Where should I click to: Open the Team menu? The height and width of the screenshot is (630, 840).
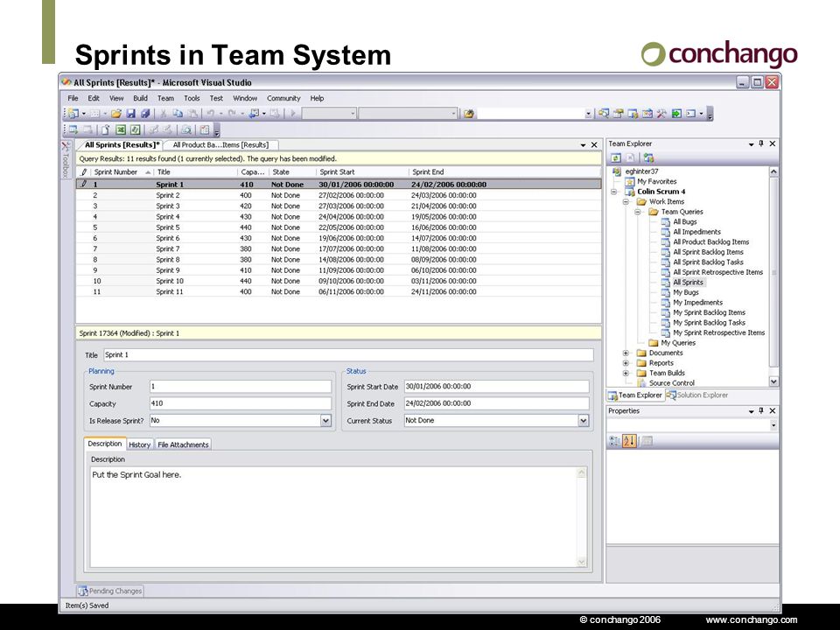point(165,99)
